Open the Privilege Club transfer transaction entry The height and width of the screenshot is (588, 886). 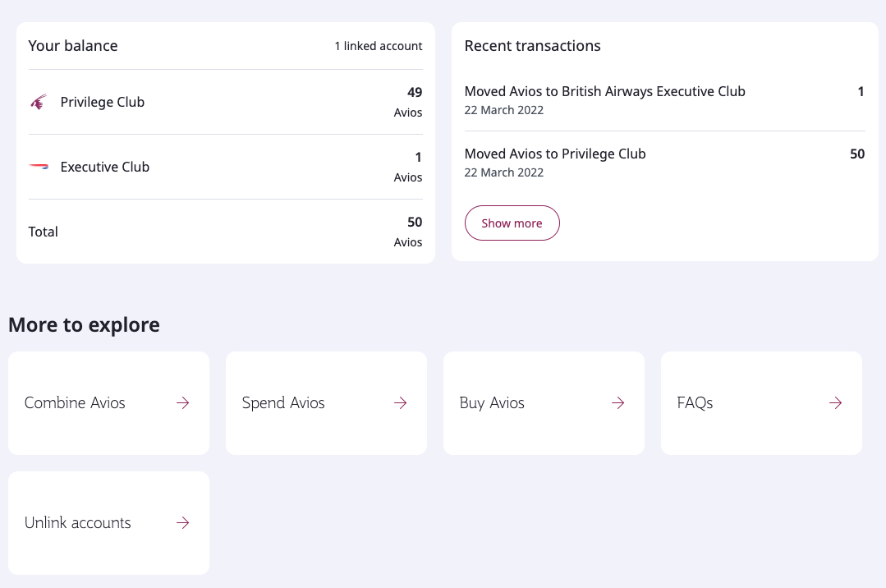664,162
